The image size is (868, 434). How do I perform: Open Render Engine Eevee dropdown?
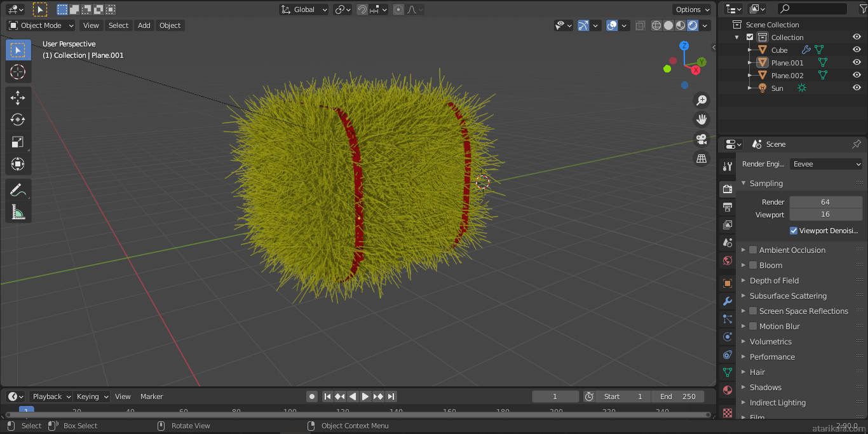pos(826,164)
